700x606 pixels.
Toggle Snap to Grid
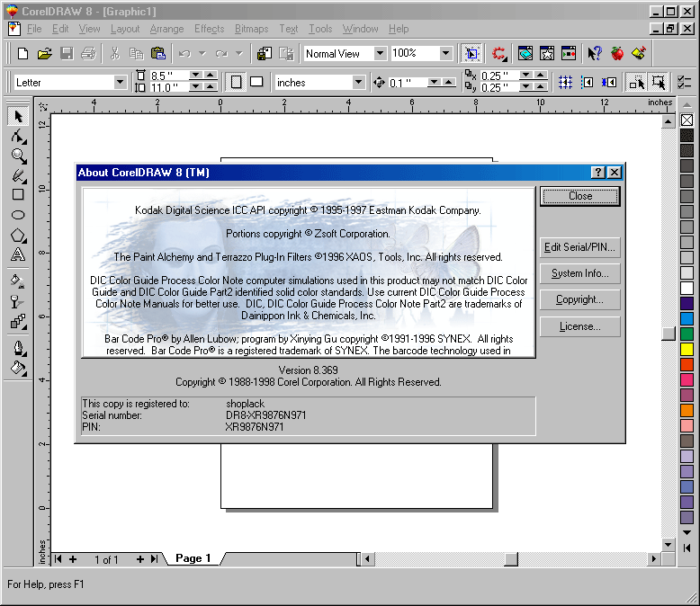565,82
